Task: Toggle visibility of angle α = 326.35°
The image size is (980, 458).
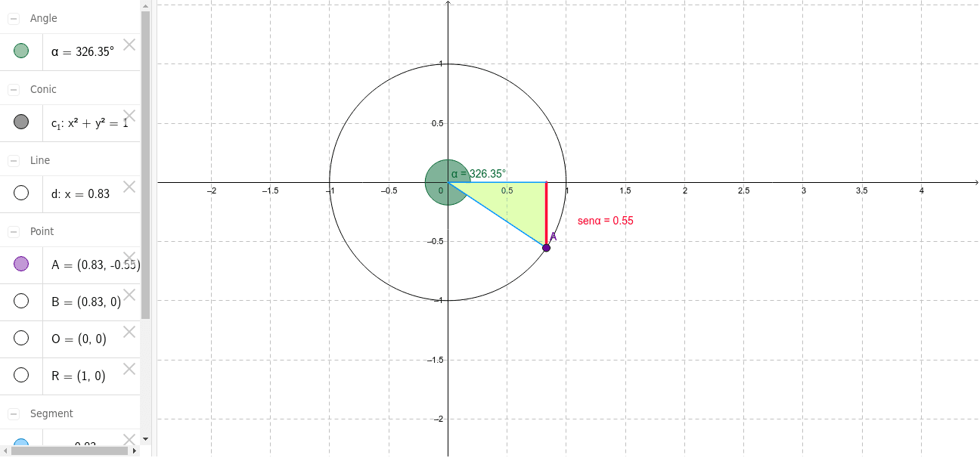Action: (21, 51)
